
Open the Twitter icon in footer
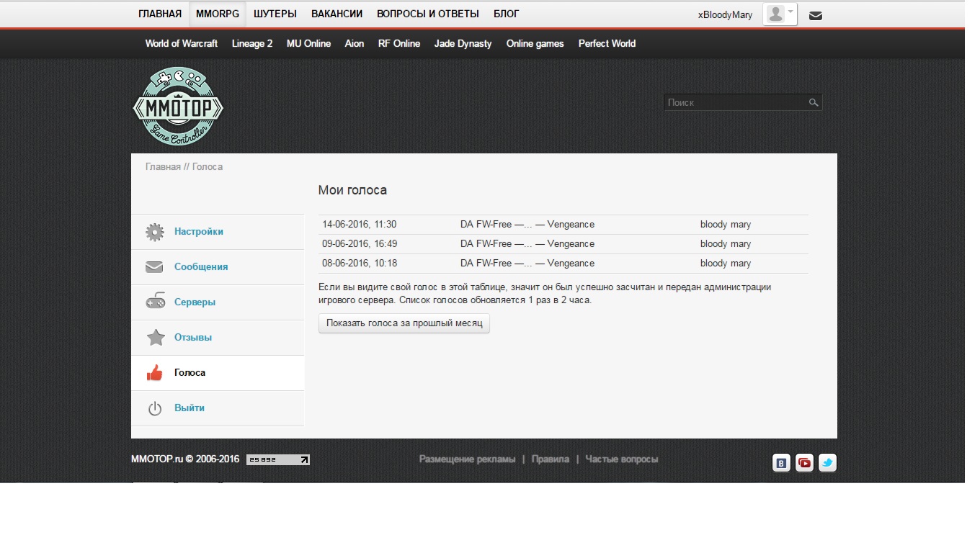click(x=827, y=463)
